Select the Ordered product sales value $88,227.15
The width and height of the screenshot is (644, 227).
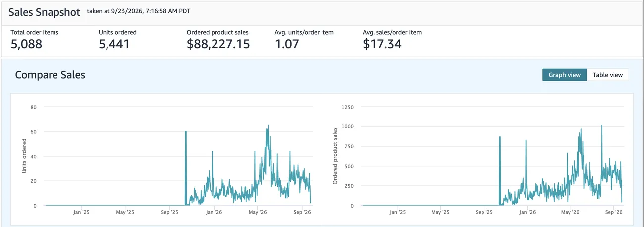pos(218,44)
